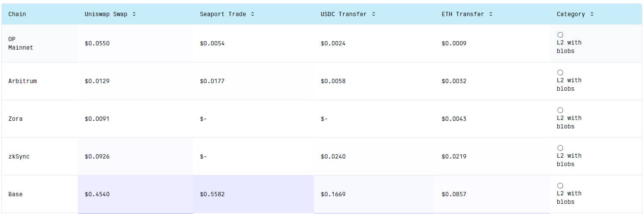Select the Arbitrum row category circle
644x214 pixels.
[560, 72]
